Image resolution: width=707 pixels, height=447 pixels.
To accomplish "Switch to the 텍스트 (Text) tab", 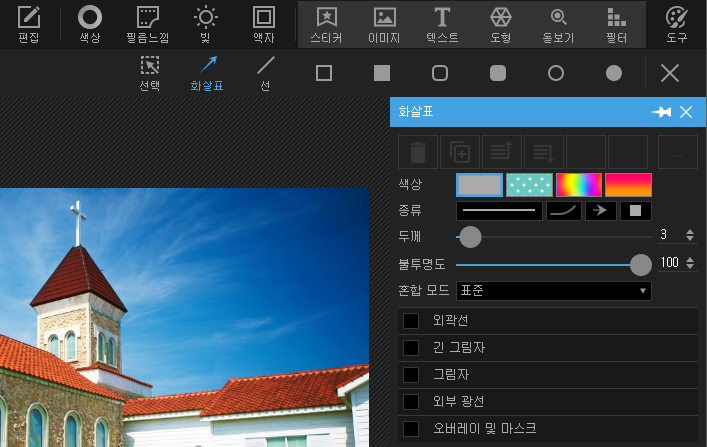I will point(442,24).
